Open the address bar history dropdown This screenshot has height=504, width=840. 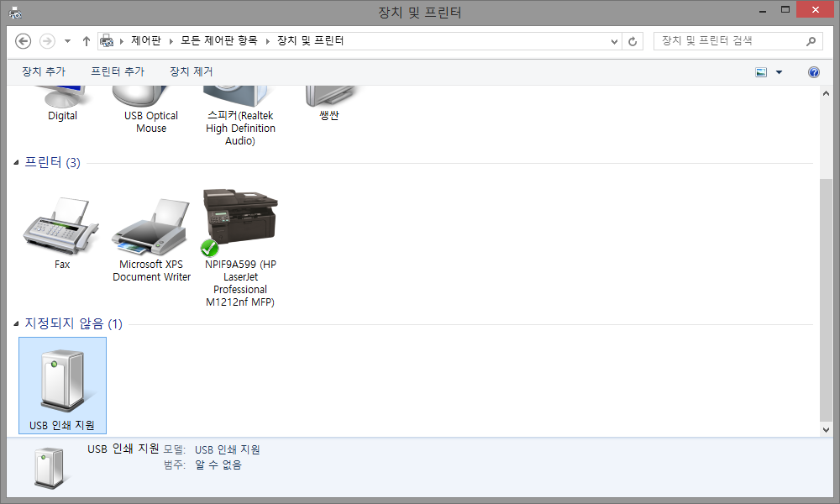coord(614,41)
